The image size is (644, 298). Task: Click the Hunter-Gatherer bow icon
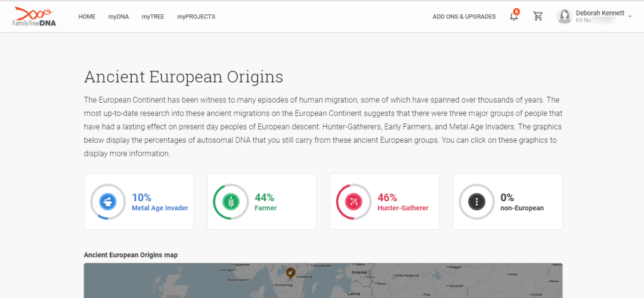click(x=354, y=201)
